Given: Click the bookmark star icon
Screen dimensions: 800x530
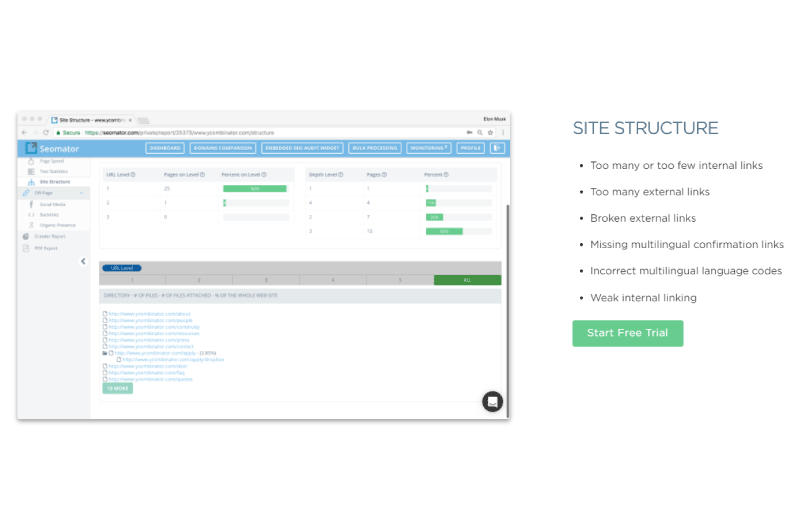Looking at the screenshot, I should [x=490, y=133].
